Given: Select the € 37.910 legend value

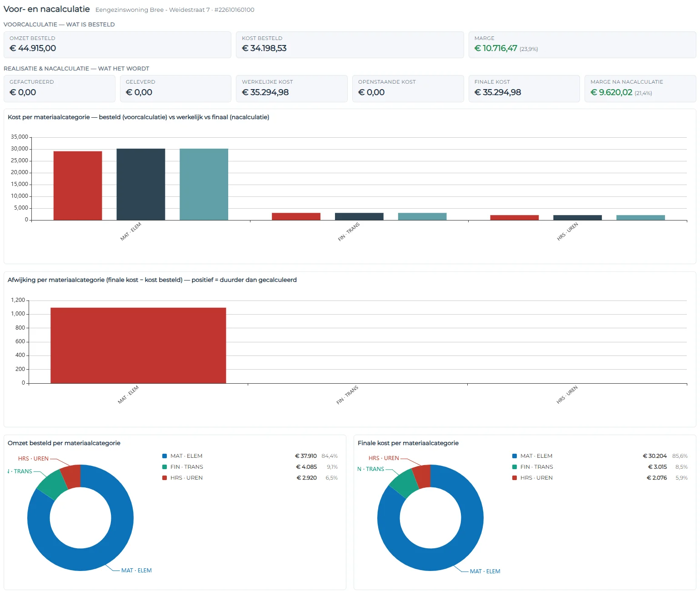Looking at the screenshot, I should click(x=306, y=456).
